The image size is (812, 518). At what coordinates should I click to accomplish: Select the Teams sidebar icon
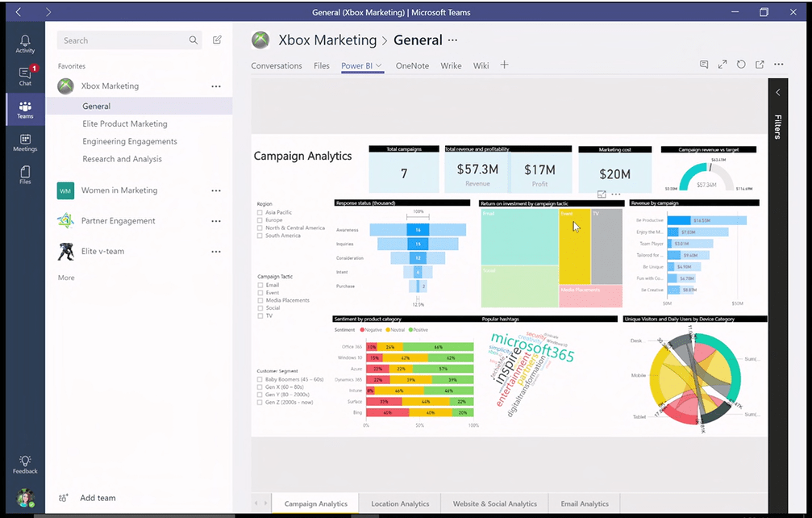(x=25, y=109)
